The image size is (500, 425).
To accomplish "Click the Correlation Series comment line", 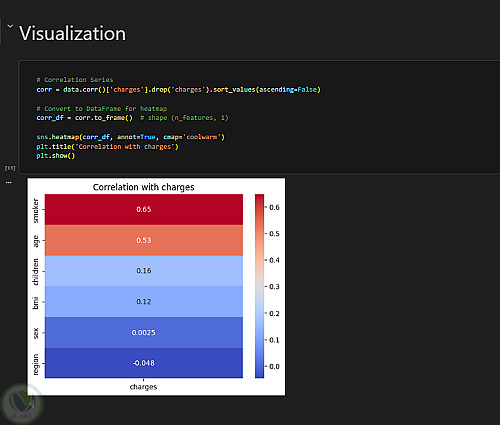I will [x=75, y=80].
